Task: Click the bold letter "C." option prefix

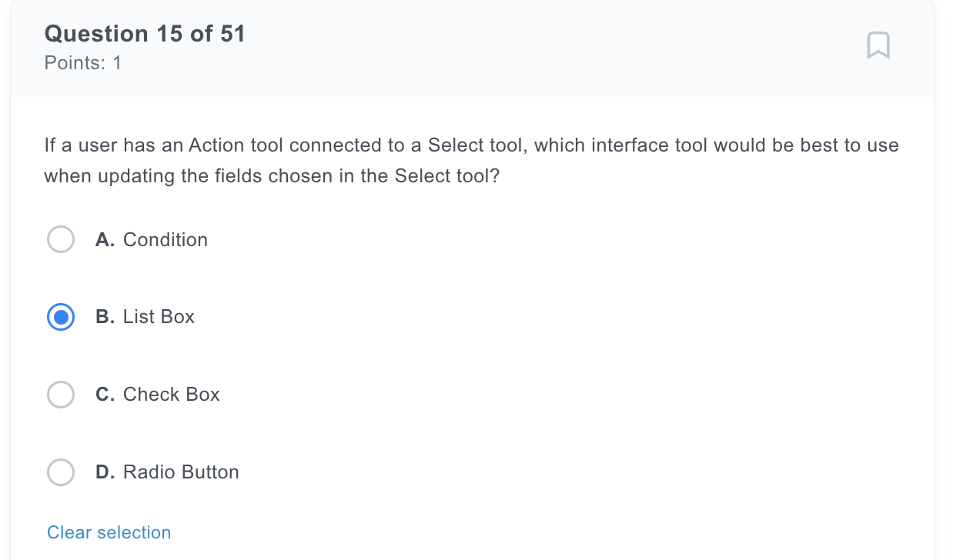Action: (105, 395)
